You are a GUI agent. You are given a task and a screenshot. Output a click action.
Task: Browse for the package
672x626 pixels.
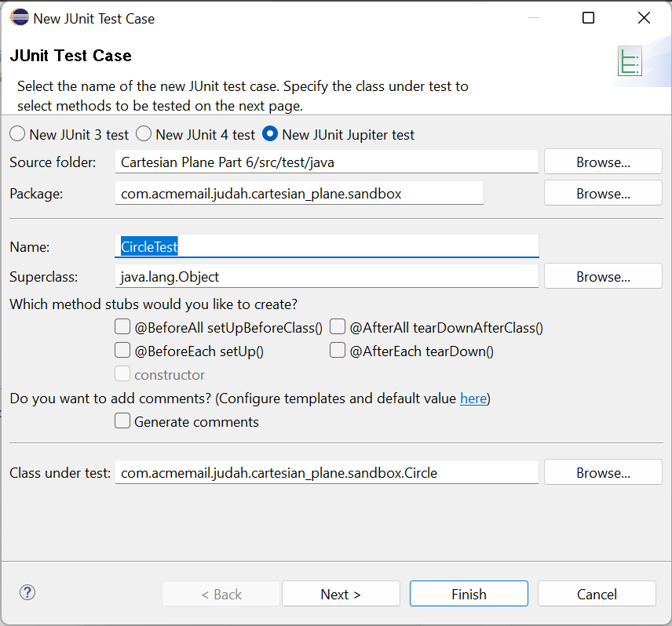[x=603, y=193]
